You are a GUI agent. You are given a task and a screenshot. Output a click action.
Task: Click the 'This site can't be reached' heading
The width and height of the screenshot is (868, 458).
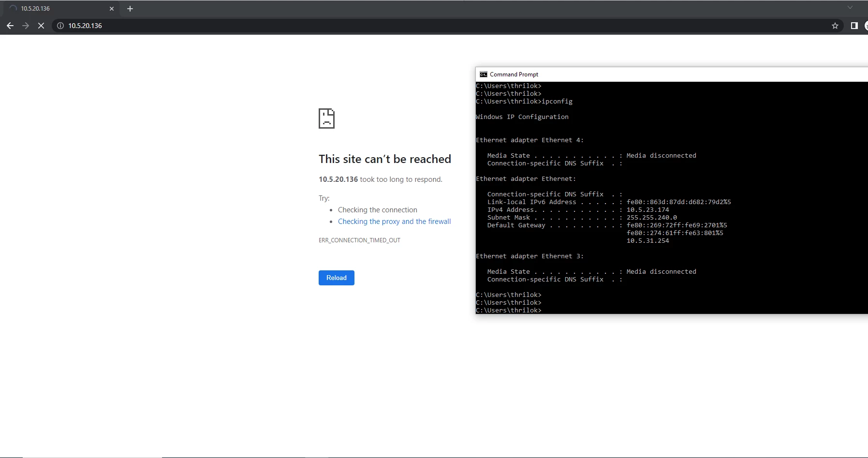385,159
